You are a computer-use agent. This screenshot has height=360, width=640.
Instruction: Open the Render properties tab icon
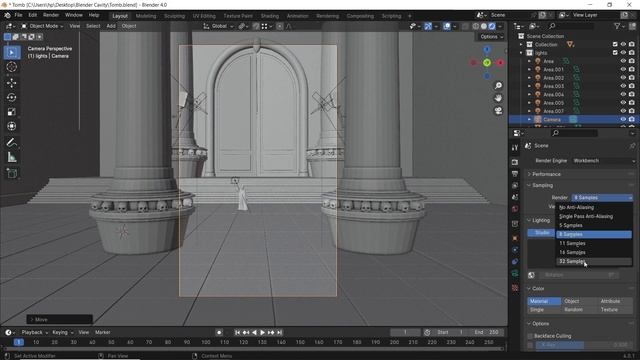point(515,162)
